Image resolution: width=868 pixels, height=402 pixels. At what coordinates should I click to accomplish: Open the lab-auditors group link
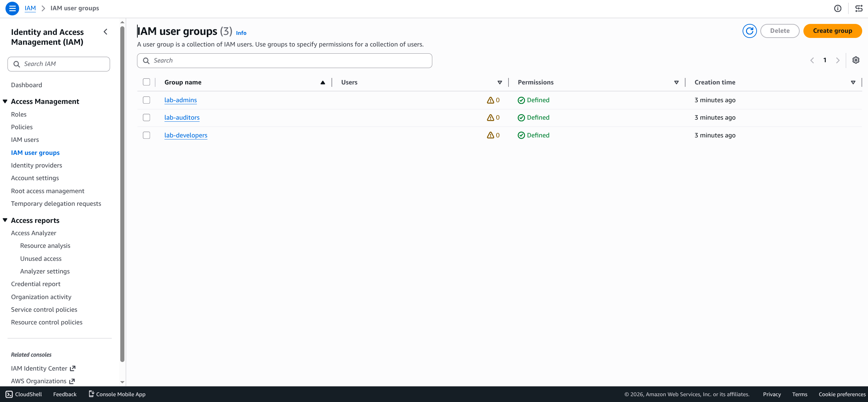click(x=182, y=118)
